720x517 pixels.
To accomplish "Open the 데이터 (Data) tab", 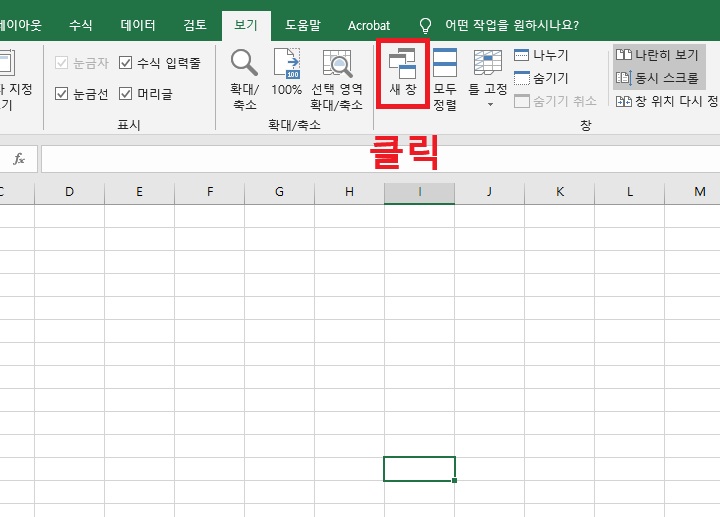I will (x=138, y=25).
